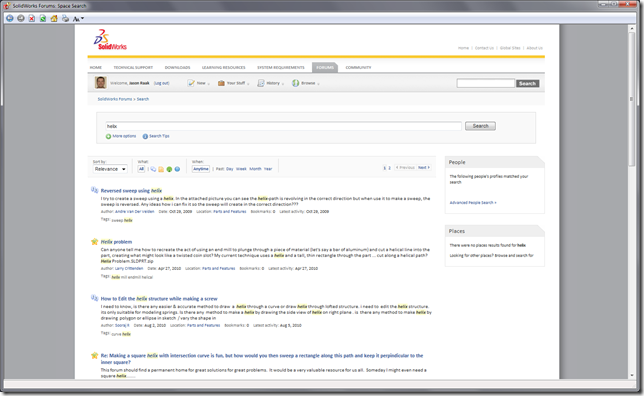Filter by documents orange page icon

pos(161,169)
